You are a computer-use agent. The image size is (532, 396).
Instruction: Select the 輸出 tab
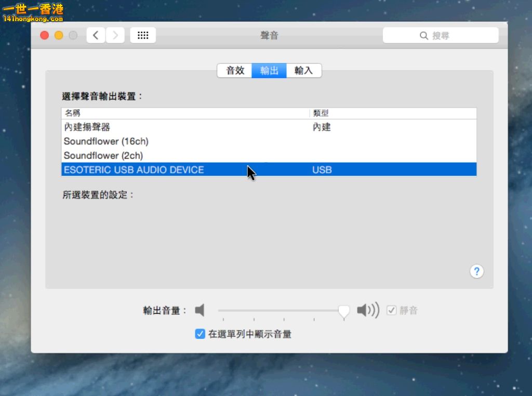pyautogui.click(x=269, y=71)
